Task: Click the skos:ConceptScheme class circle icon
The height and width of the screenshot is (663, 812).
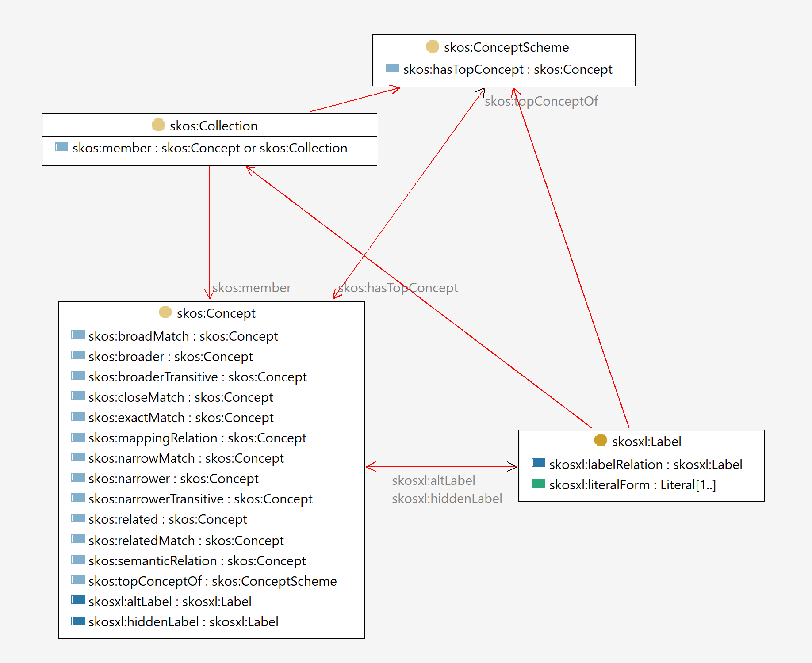Action: click(x=432, y=46)
